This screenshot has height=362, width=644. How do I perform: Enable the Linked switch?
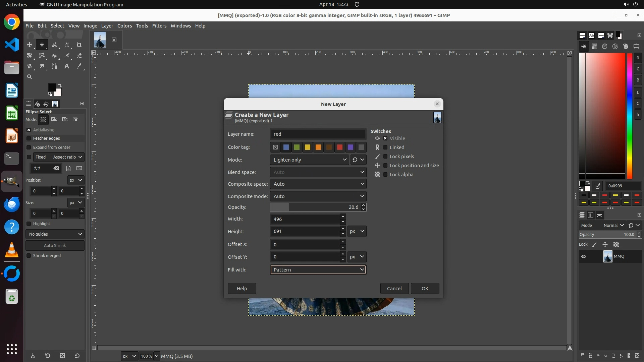click(x=385, y=147)
